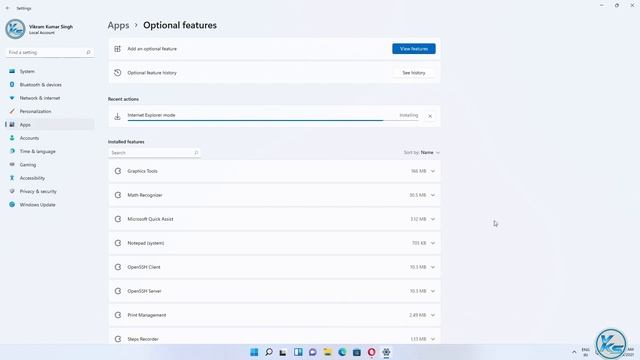The image size is (640, 360).
Task: Click the Microsoft Quick Assist feature icon
Action: click(x=118, y=219)
